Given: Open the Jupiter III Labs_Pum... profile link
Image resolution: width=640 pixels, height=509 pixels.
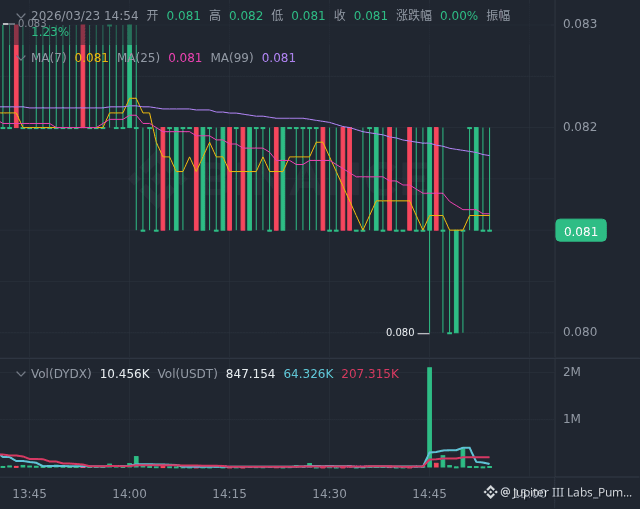Looking at the screenshot, I should (x=566, y=493).
